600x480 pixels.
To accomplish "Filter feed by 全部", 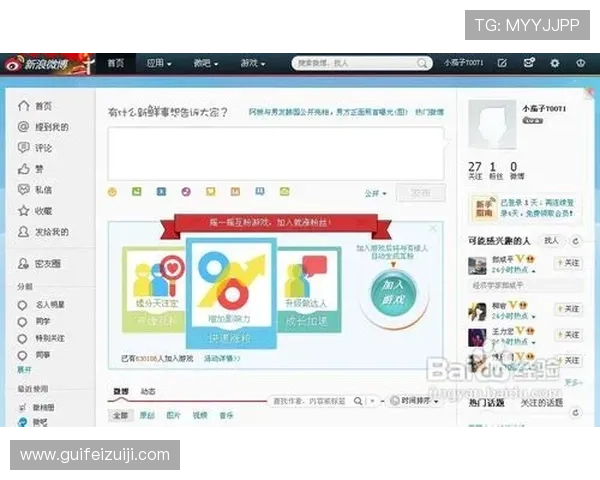I will coord(121,415).
